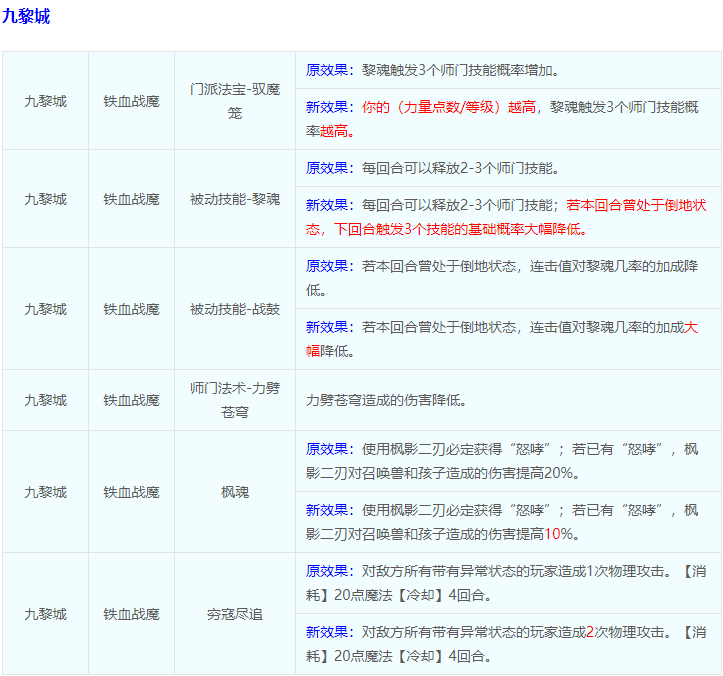Select the 被动技能-战鼓 skill cell
This screenshot has width=723, height=676.
[235, 309]
